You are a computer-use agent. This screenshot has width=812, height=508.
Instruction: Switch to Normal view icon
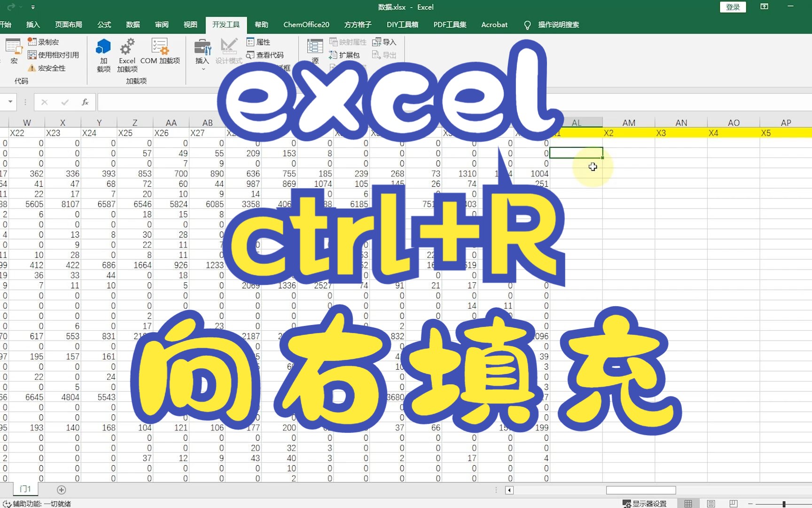(688, 503)
